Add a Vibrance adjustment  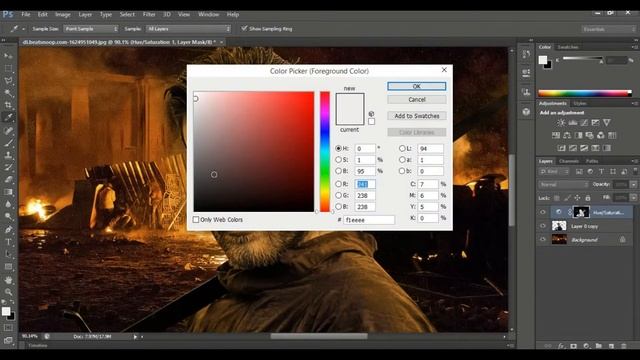point(607,122)
